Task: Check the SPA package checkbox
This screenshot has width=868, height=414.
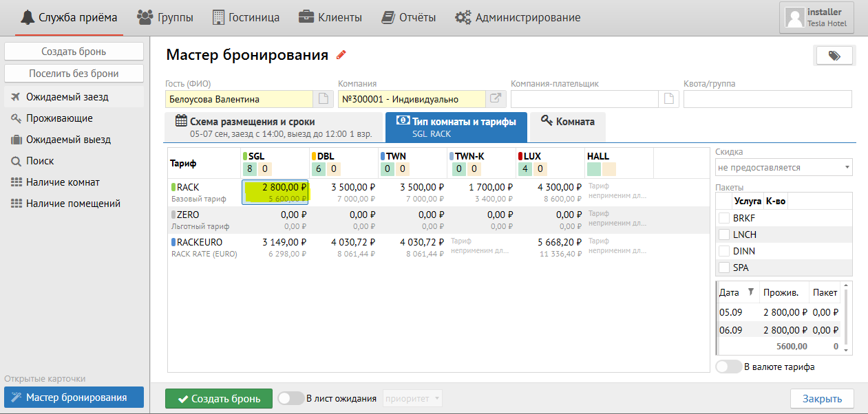Action: click(724, 268)
